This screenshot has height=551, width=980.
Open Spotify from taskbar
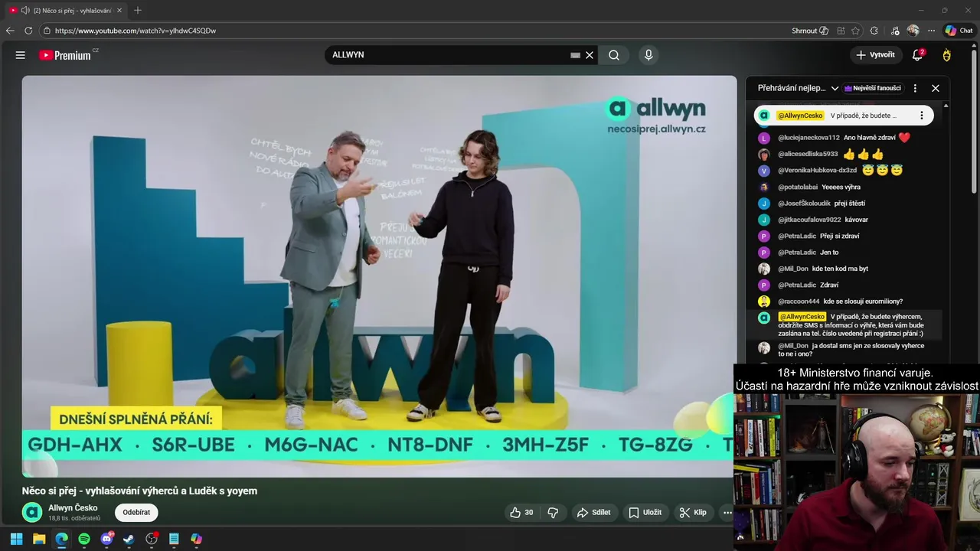[84, 539]
